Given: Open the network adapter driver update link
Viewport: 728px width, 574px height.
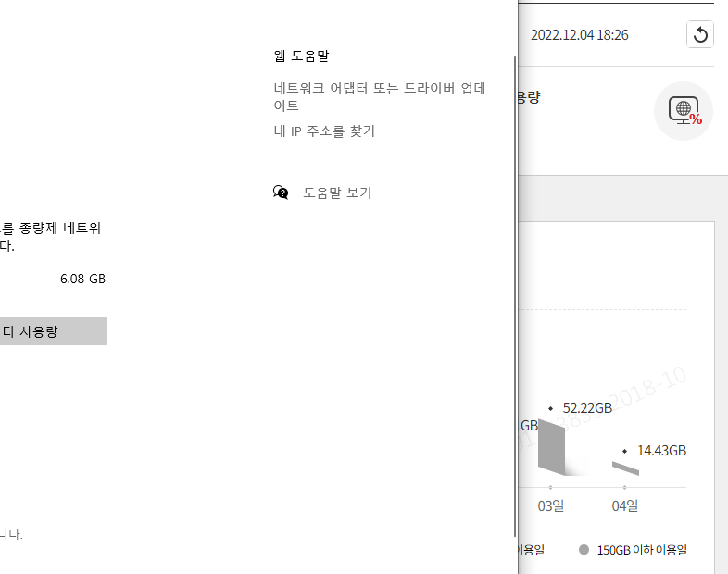Looking at the screenshot, I should (380, 97).
